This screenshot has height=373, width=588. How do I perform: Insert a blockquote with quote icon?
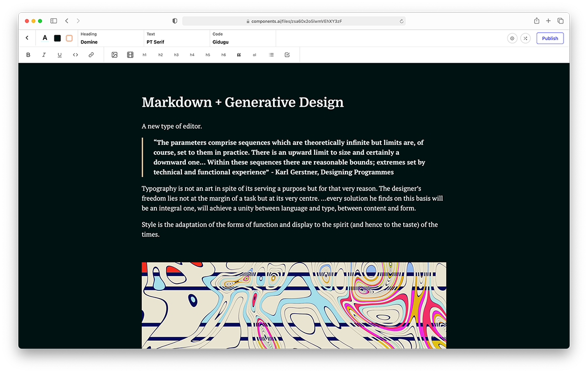click(x=239, y=55)
